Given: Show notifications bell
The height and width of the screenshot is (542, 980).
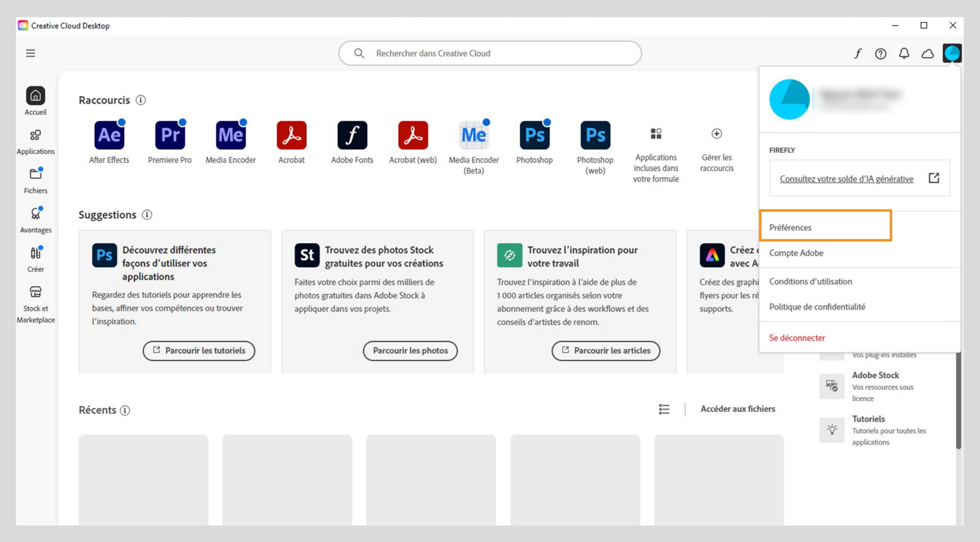Looking at the screenshot, I should point(904,54).
